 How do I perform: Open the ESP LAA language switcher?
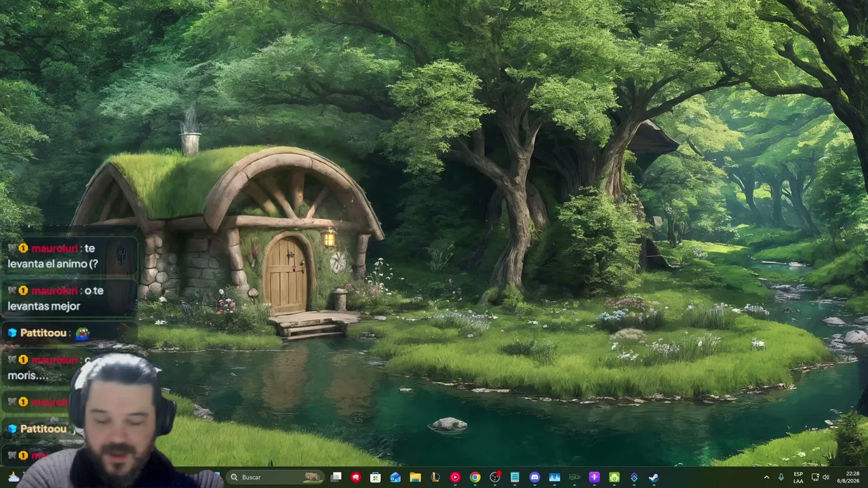(x=798, y=477)
